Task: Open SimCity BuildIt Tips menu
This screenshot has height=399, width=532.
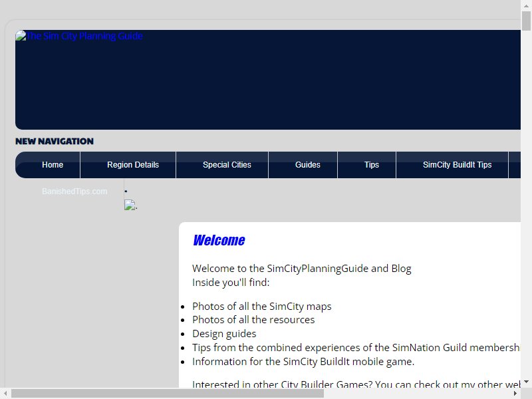Action: [x=452, y=165]
